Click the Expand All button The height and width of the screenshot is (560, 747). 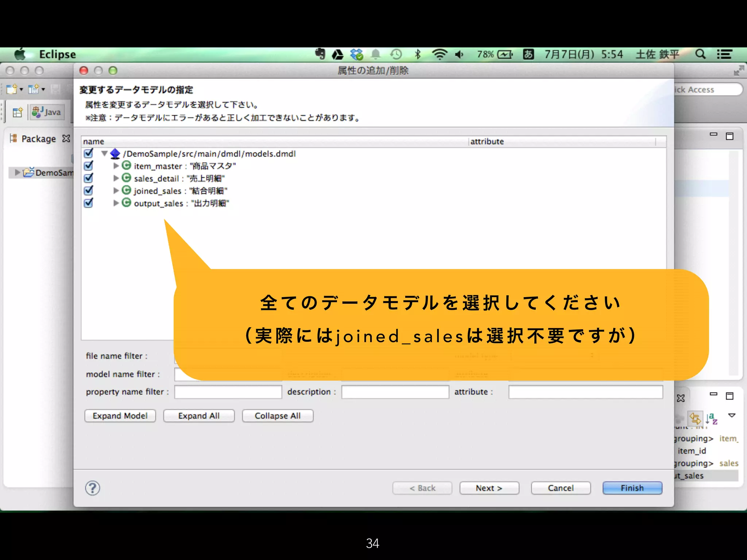tap(199, 416)
